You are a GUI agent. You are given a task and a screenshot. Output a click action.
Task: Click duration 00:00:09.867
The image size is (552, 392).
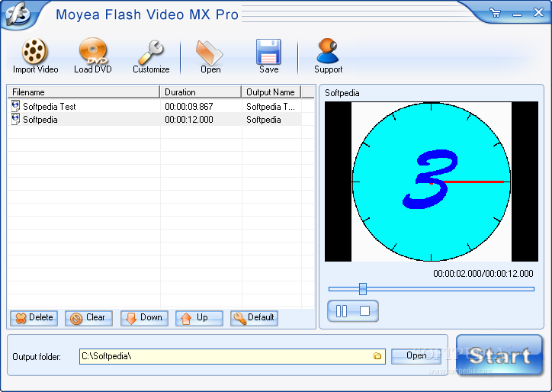tap(189, 106)
